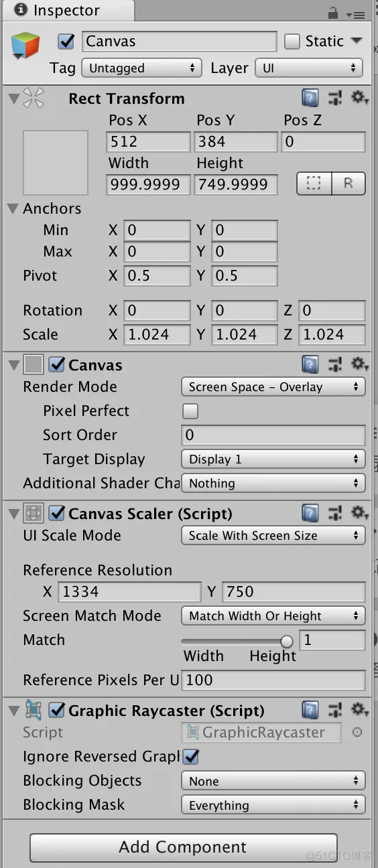The image size is (378, 868).
Task: Click the Add Component button
Action: [183, 847]
